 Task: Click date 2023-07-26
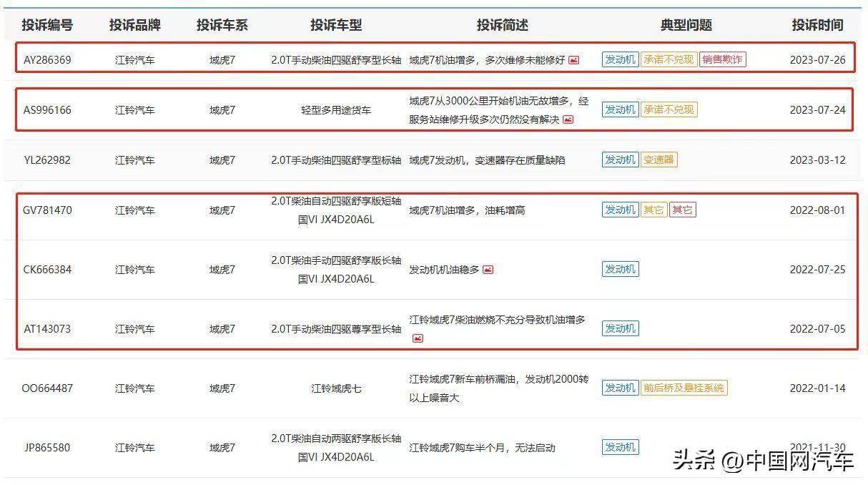817,60
